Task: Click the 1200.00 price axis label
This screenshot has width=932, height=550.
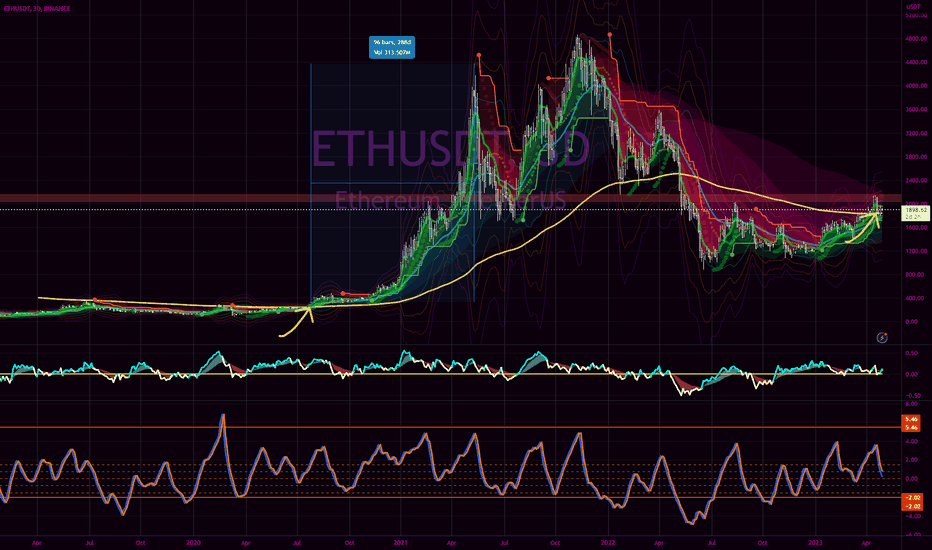Action: coord(915,251)
